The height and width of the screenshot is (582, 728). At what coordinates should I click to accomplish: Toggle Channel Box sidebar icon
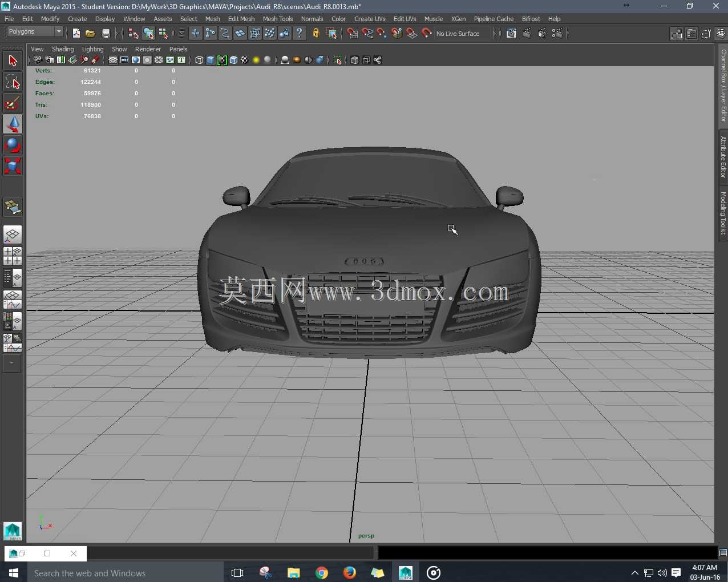(721, 34)
